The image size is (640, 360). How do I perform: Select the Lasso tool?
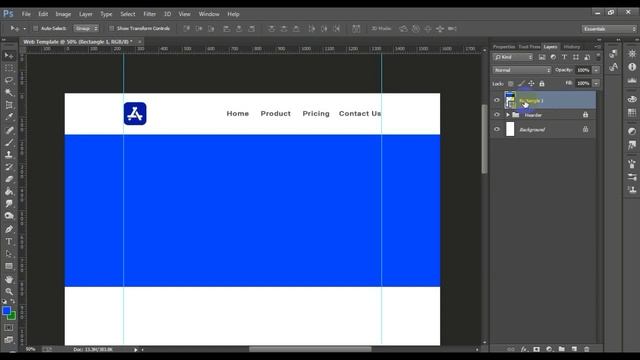tap(9, 80)
